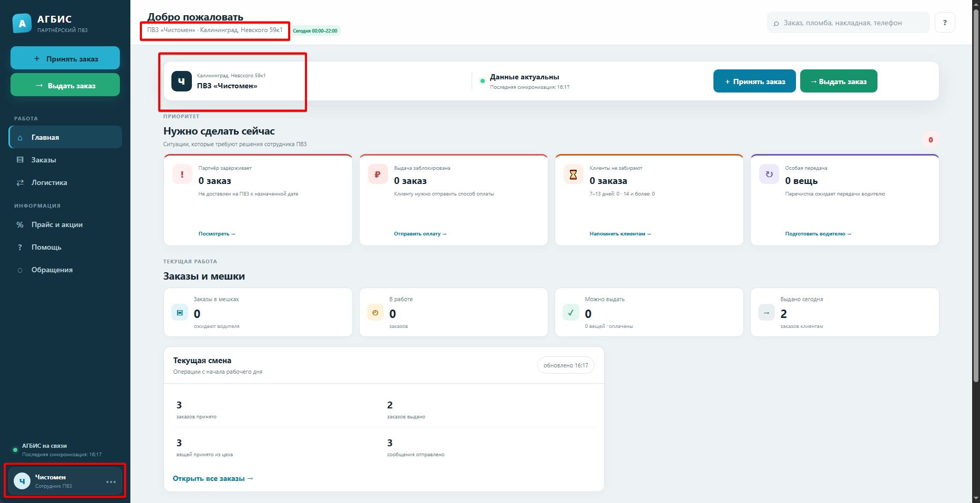Open the Главная section
The width and height of the screenshot is (980, 503).
65,137
